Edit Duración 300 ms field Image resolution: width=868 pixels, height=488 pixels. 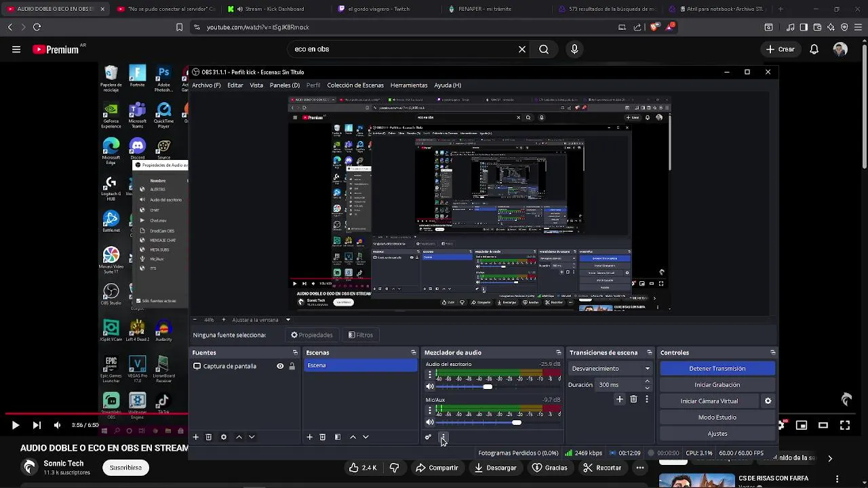pyautogui.click(x=618, y=385)
